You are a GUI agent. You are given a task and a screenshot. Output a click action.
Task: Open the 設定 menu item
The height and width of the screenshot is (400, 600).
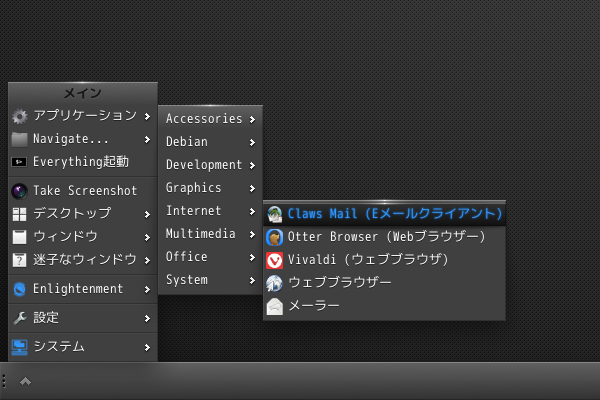(83, 318)
